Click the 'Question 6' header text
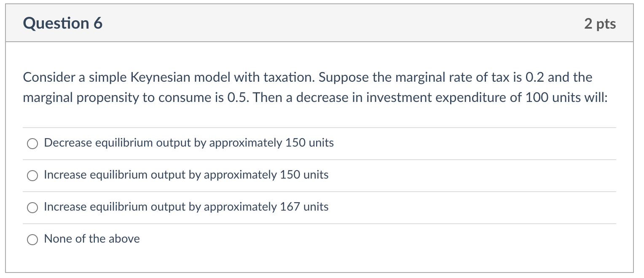Screen dimensions: 644x278 [x=62, y=23]
